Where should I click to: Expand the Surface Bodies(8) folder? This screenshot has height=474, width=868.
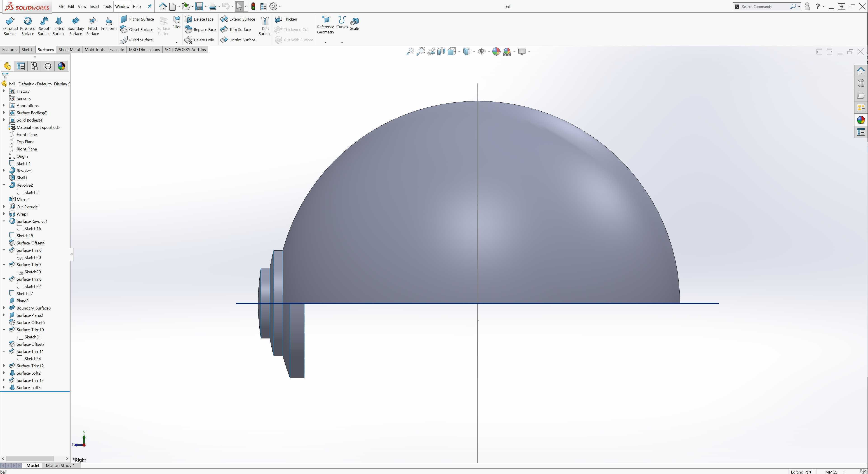4,113
